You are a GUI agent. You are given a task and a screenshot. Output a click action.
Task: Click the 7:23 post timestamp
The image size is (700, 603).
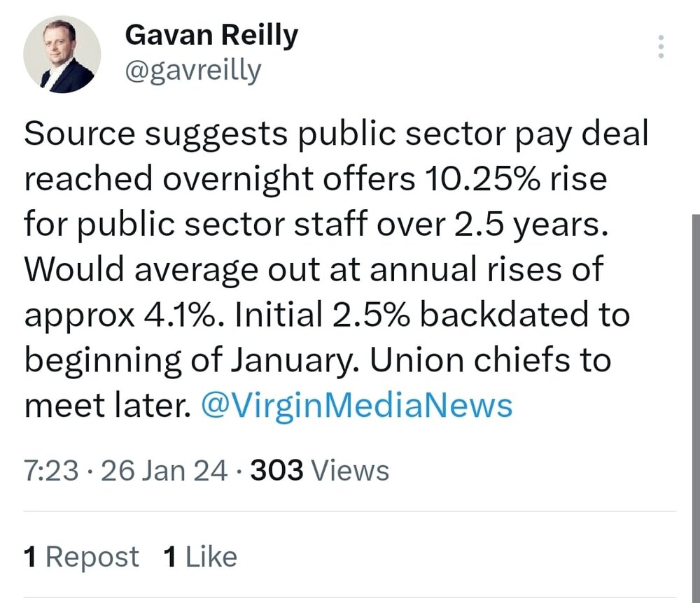51,471
